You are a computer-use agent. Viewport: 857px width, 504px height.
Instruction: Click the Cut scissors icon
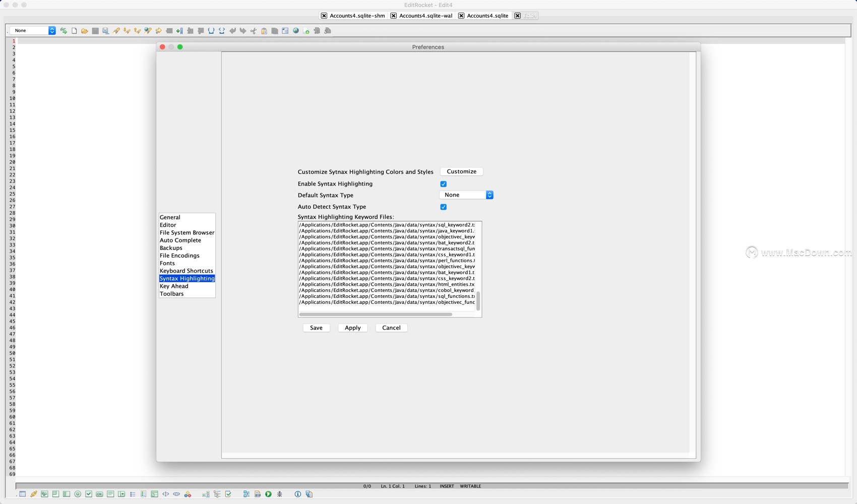click(254, 31)
